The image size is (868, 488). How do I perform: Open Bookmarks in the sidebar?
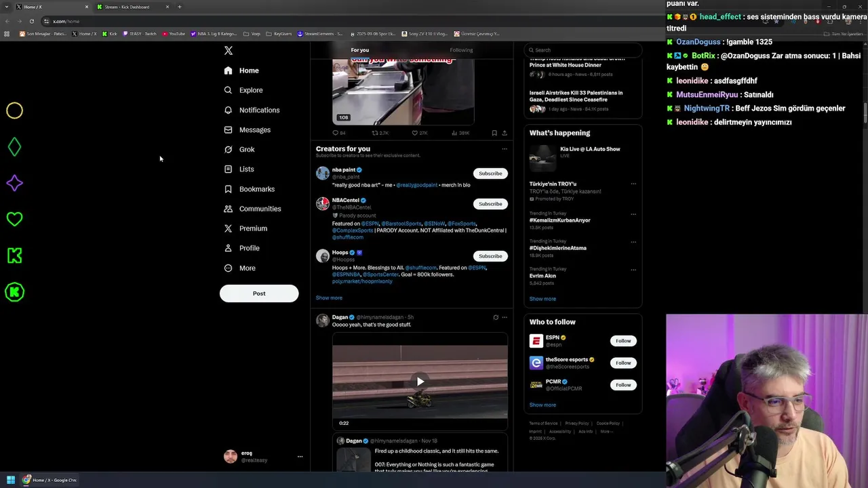(x=249, y=189)
